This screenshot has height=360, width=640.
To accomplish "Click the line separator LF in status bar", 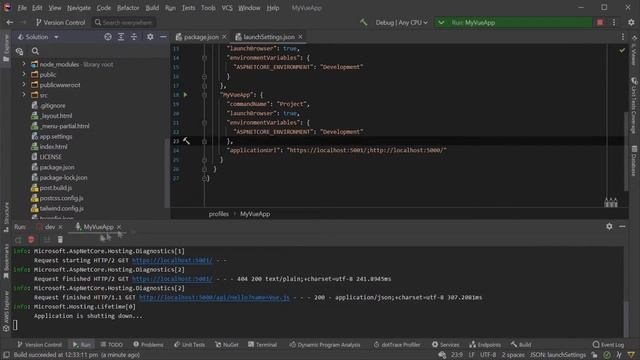I will 471,355.
